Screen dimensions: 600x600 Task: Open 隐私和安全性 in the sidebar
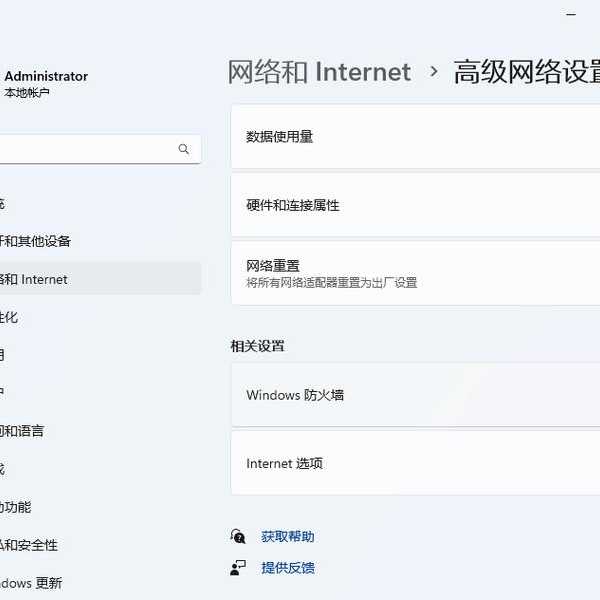point(30,545)
